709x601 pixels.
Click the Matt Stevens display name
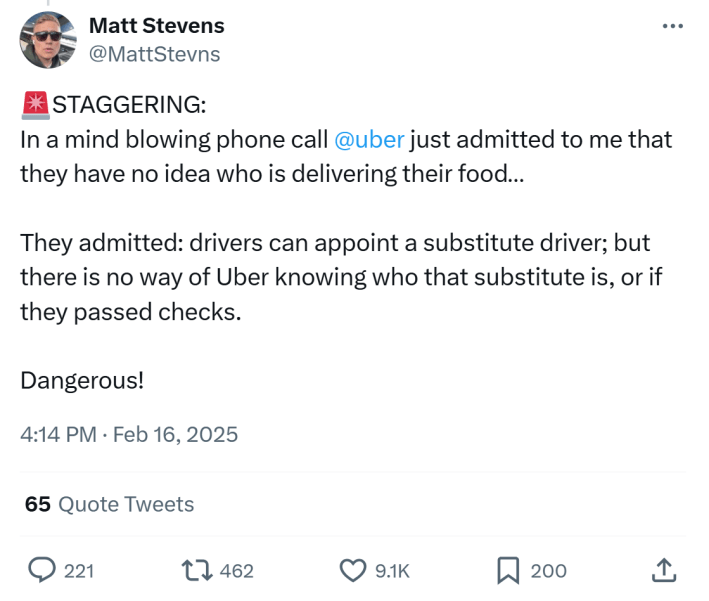click(x=157, y=25)
